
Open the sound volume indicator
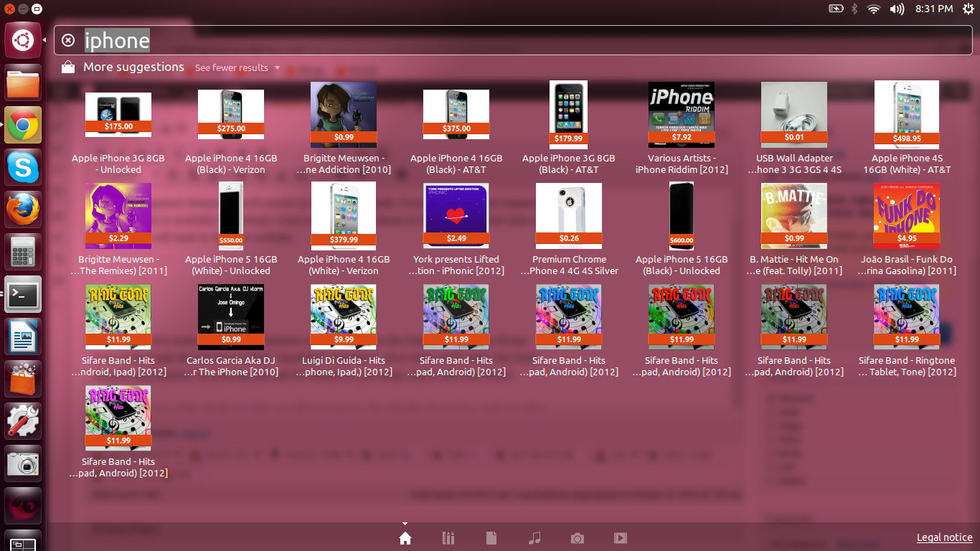[x=897, y=9]
